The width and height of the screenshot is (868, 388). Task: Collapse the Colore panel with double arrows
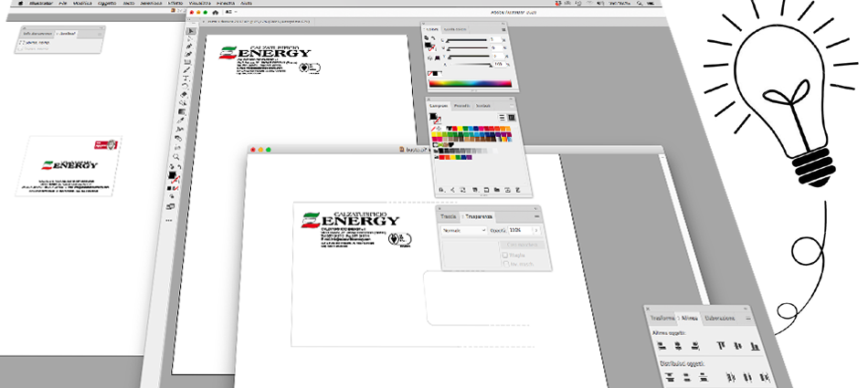coord(503,23)
